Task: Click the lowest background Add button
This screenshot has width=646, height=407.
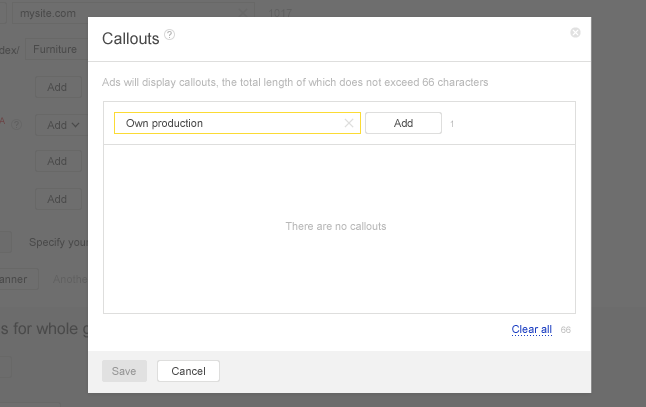Action: (57, 198)
